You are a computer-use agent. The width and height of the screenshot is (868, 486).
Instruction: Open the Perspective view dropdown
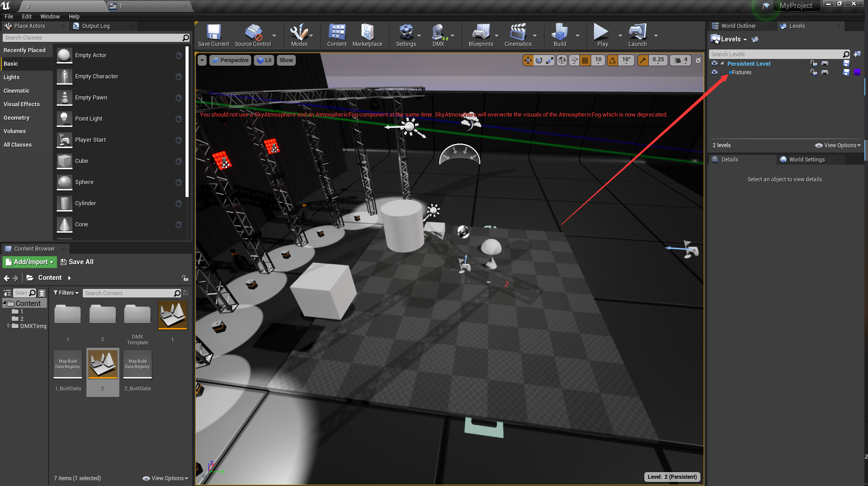pyautogui.click(x=230, y=60)
